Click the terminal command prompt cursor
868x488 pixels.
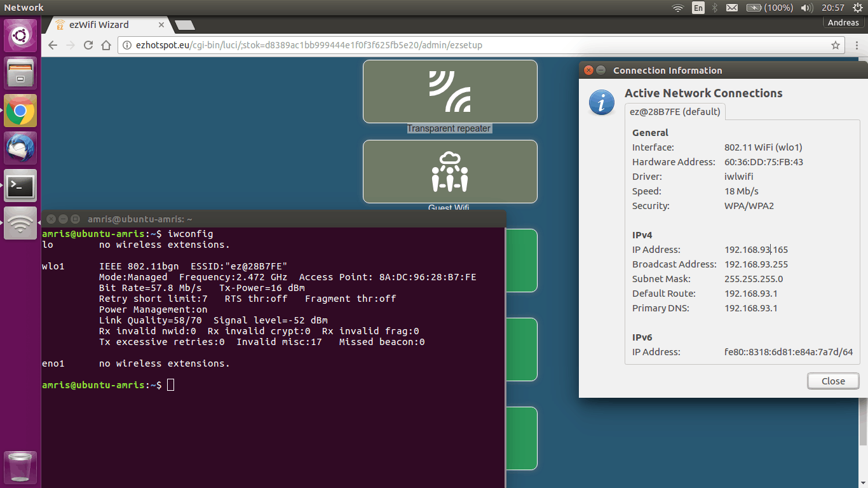[x=170, y=385]
